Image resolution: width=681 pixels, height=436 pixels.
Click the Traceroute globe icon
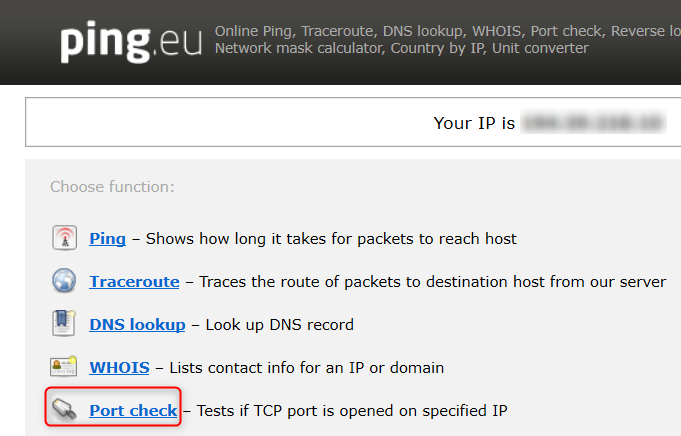[x=64, y=281]
